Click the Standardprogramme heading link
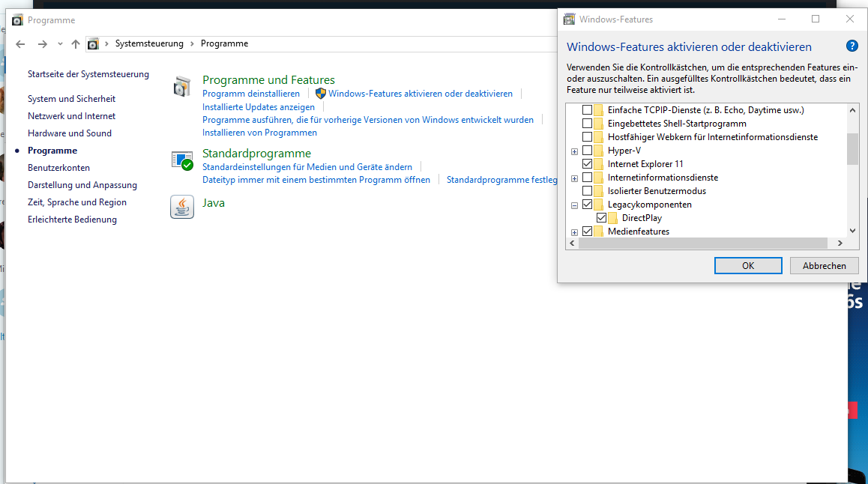 click(256, 154)
